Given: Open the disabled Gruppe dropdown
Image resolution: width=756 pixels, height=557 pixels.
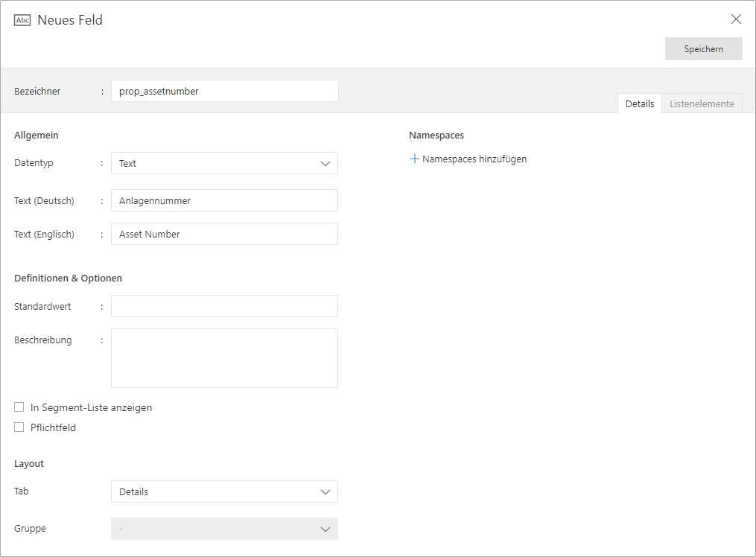Looking at the screenshot, I should point(223,529).
